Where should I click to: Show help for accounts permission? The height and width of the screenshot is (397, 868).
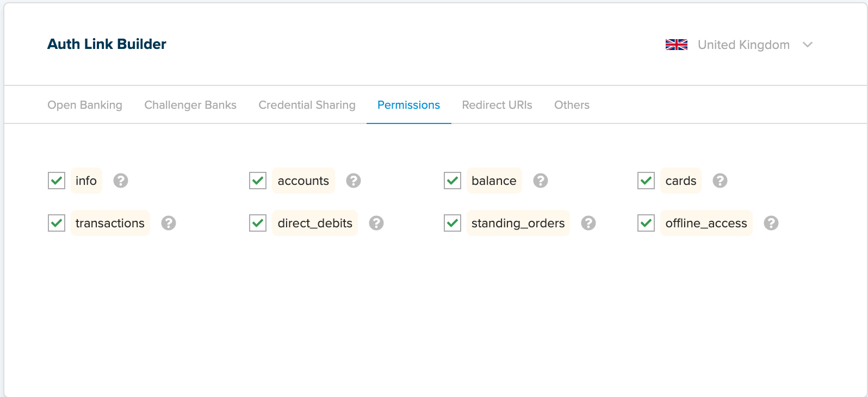tap(354, 181)
